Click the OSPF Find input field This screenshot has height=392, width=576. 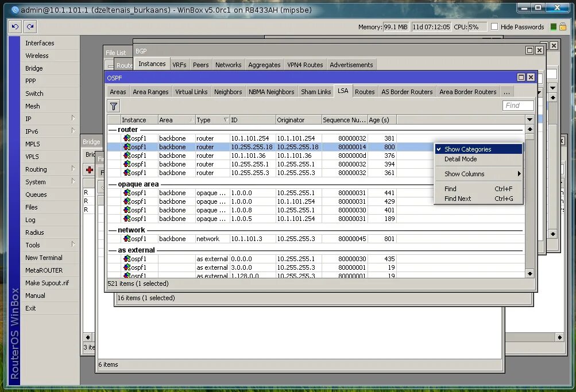(517, 106)
